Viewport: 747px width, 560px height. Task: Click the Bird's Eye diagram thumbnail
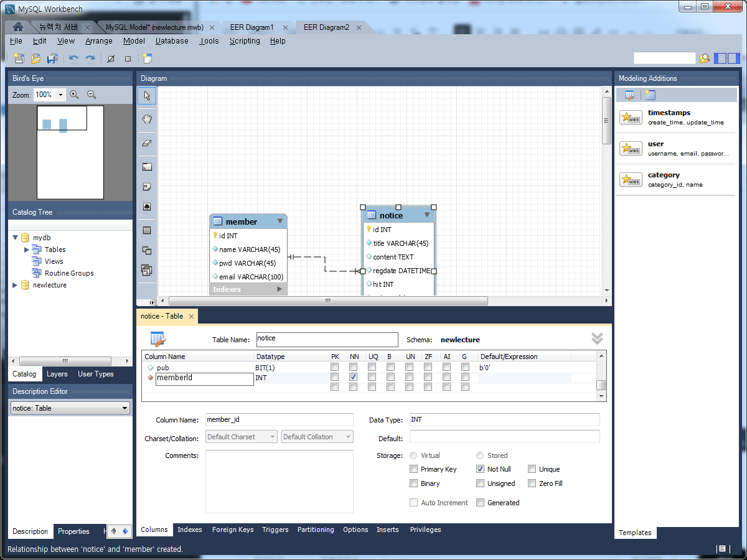pos(70,152)
